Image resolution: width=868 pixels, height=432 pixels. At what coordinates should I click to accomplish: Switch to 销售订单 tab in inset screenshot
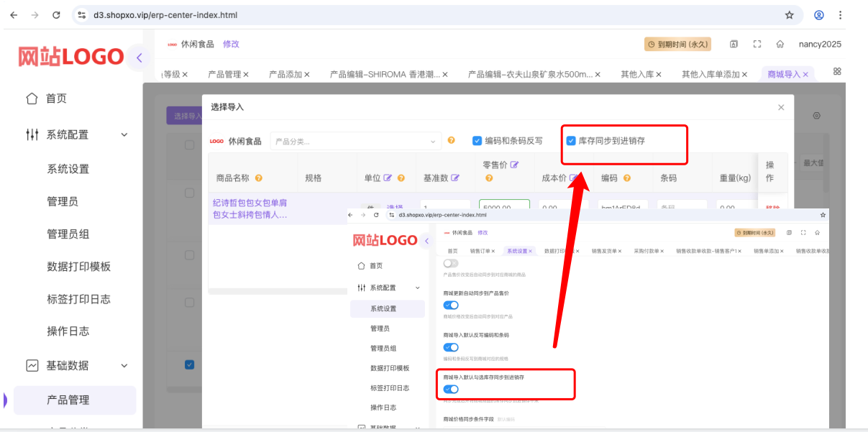click(480, 251)
